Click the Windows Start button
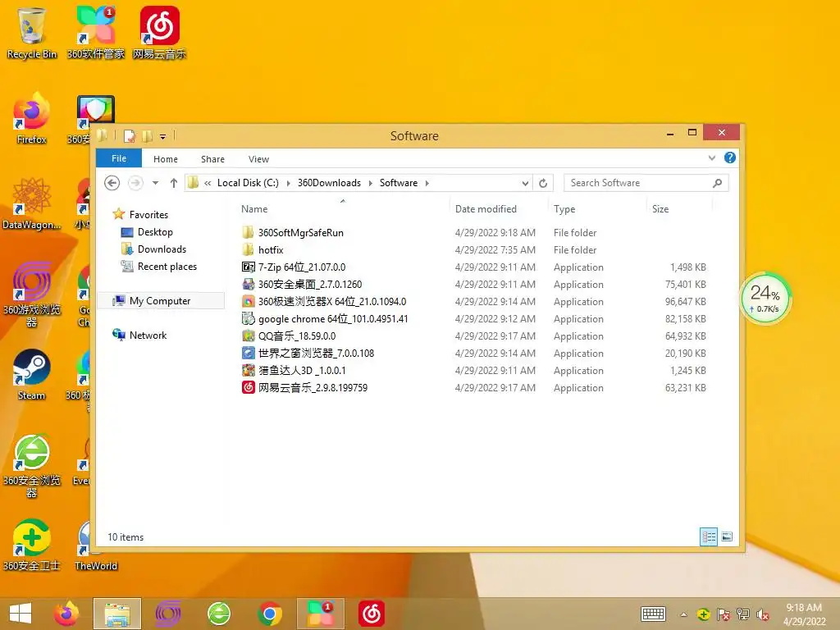 (21, 614)
